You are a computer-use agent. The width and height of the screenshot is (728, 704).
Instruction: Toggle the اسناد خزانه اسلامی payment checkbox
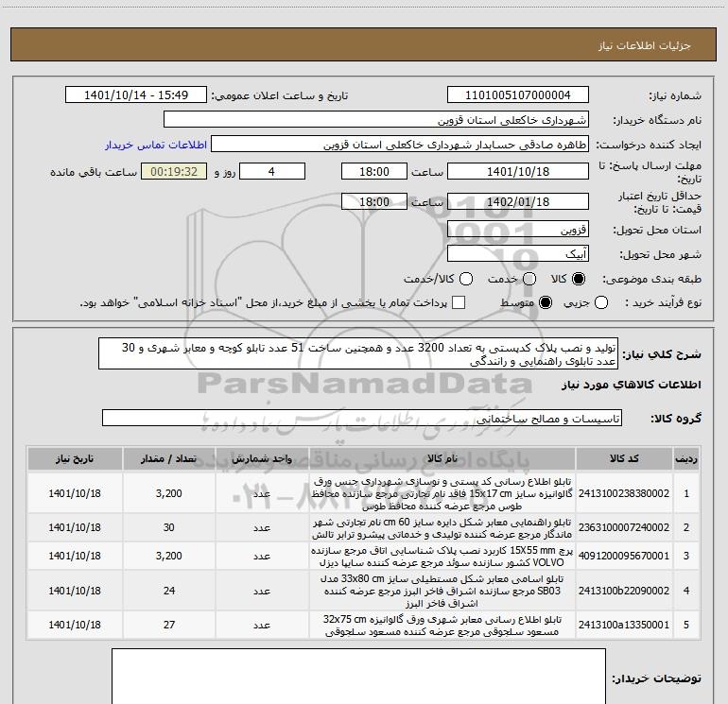pos(459,302)
